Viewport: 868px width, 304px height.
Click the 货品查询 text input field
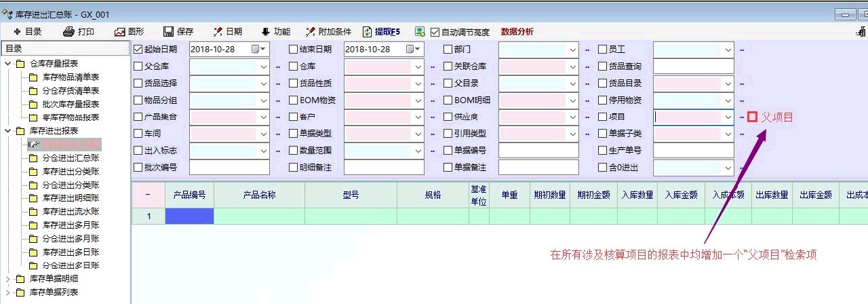[693, 66]
